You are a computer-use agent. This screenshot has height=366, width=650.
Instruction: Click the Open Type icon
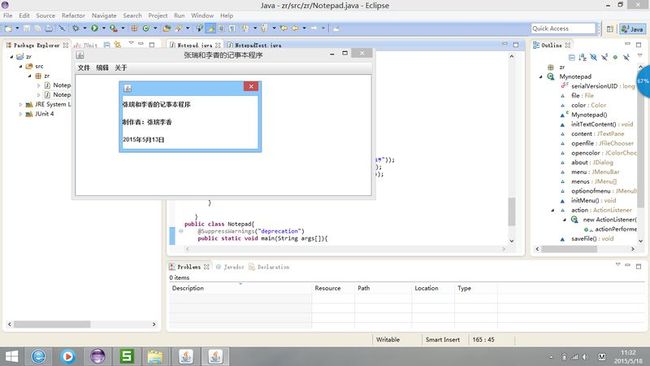[167, 28]
